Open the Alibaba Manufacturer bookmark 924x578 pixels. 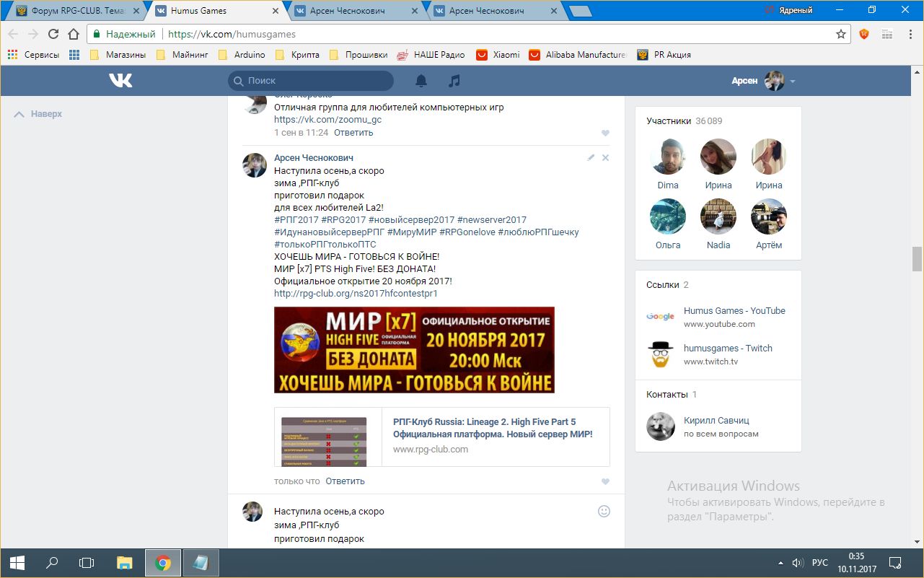point(578,55)
